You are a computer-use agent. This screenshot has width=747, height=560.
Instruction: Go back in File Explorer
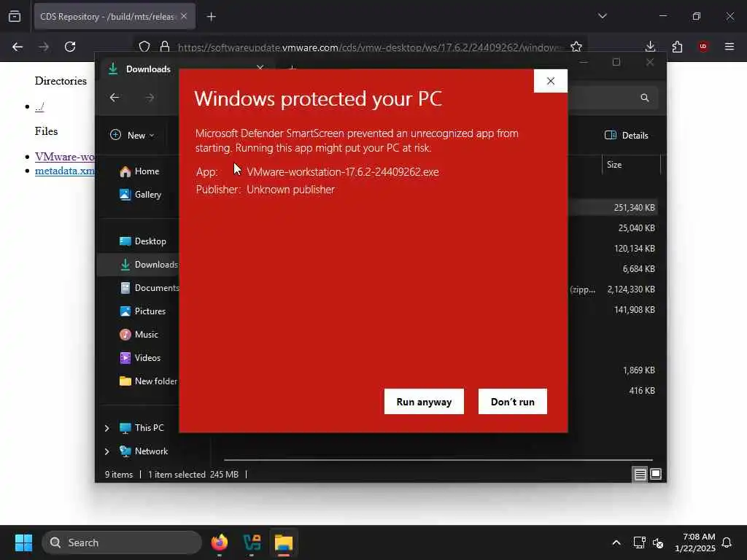pyautogui.click(x=115, y=98)
